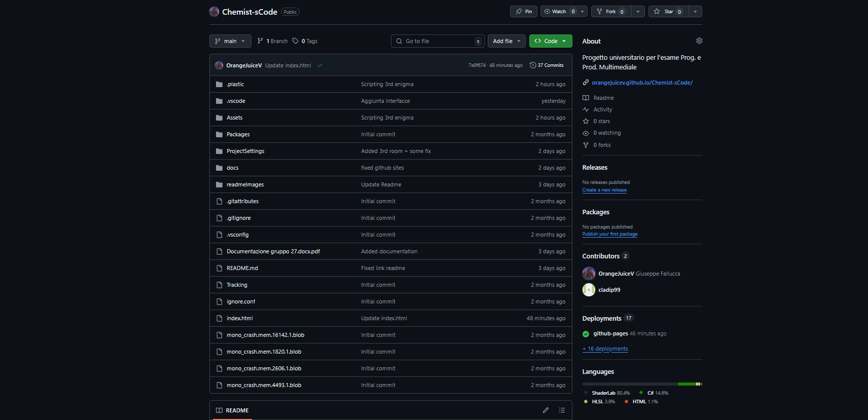Click Publish your first package link
This screenshot has width=868, height=420.
pyautogui.click(x=610, y=234)
